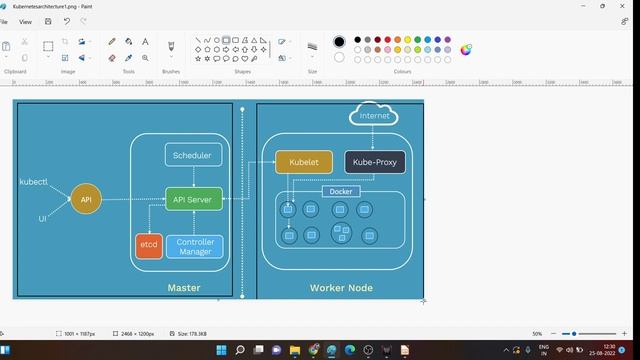Viewport: 640px width, 360px height.
Task: Choose the Heart shape
Action: point(244,59)
